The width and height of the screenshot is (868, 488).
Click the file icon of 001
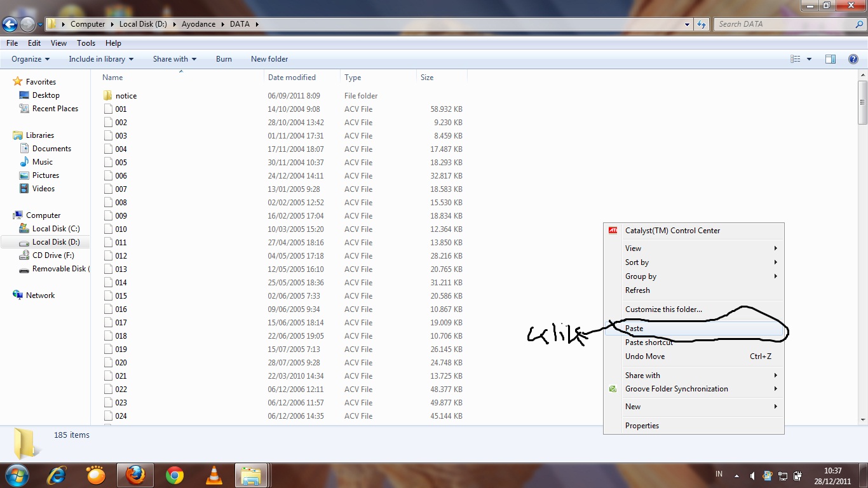tap(108, 109)
